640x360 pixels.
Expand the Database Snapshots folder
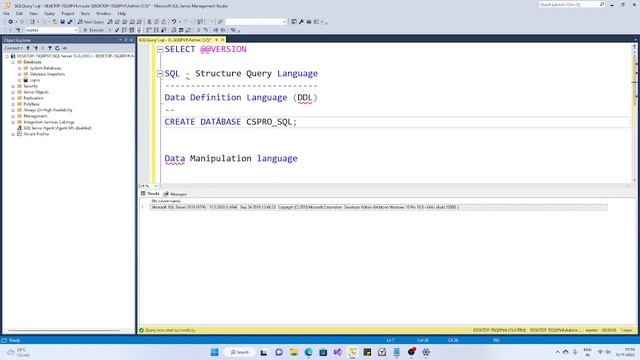click(x=20, y=74)
